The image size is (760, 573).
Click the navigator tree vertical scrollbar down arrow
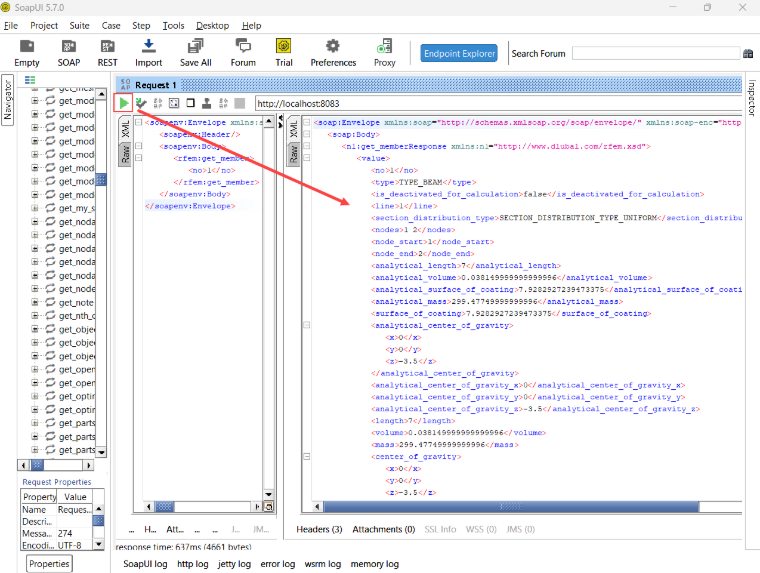pyautogui.click(x=101, y=452)
